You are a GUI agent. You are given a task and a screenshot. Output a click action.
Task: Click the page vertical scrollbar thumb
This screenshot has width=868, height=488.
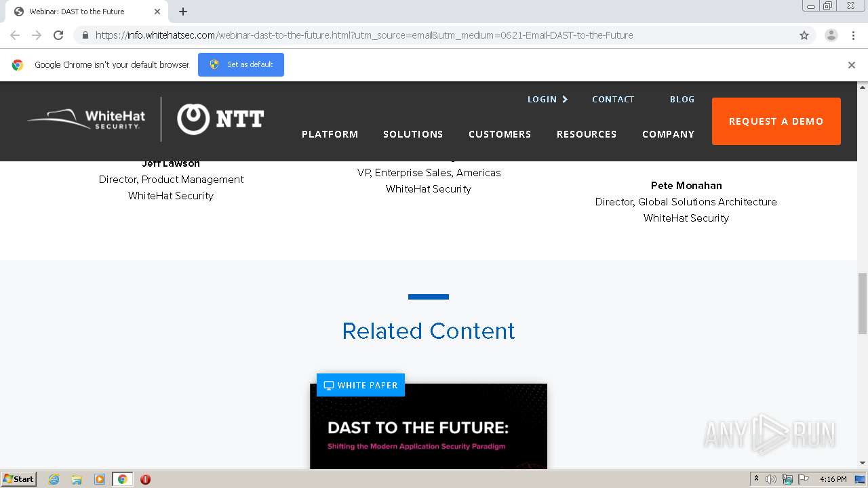point(863,303)
